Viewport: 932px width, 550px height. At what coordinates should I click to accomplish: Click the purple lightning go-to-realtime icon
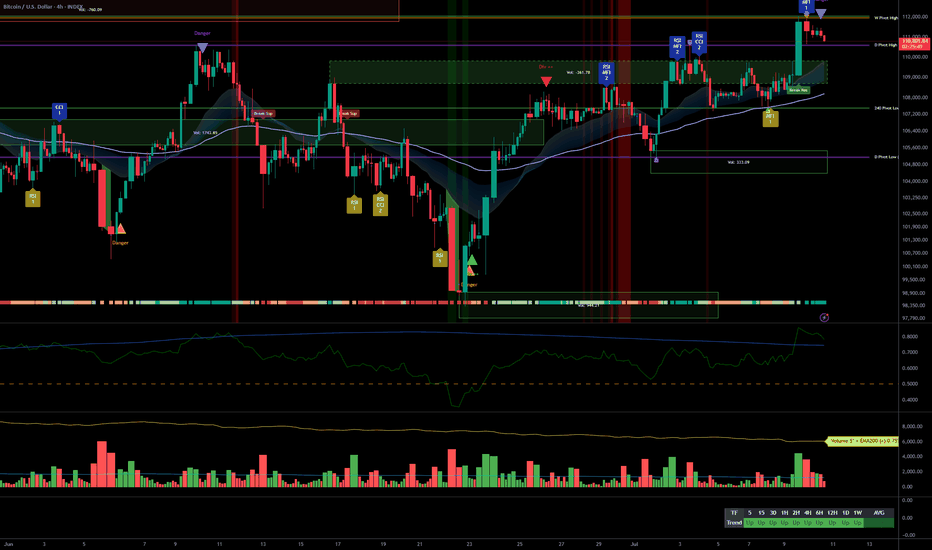click(824, 318)
